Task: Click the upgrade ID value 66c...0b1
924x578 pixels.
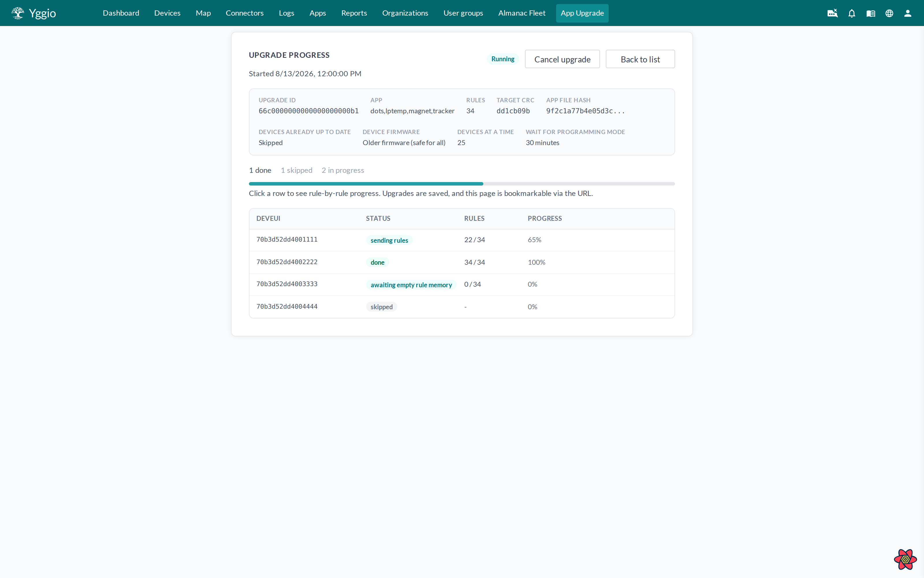Action: 308,111
